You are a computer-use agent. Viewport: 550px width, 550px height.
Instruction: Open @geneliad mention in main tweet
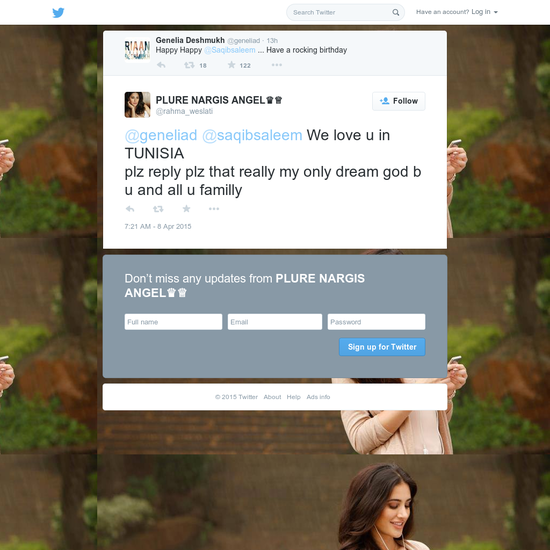[161, 135]
